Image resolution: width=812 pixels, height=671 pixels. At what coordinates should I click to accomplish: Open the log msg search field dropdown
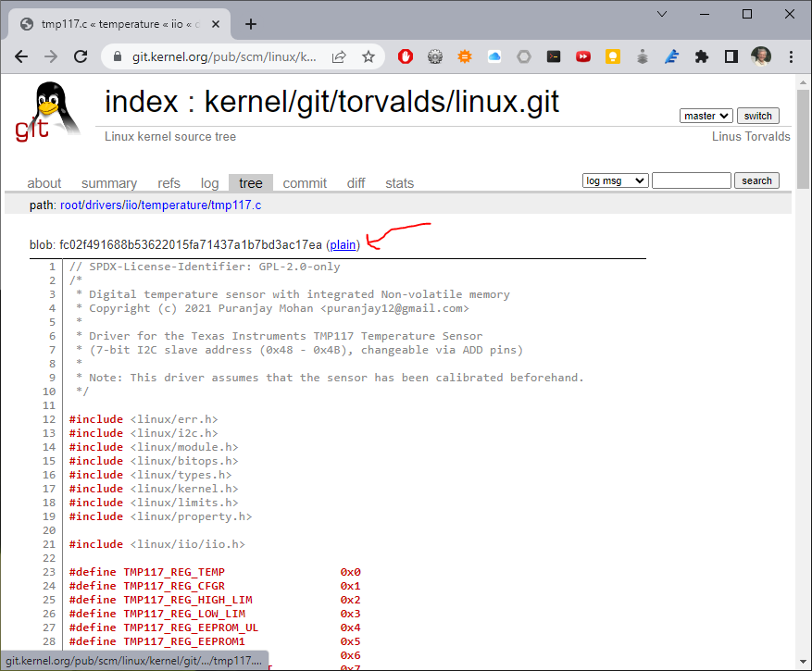615,180
